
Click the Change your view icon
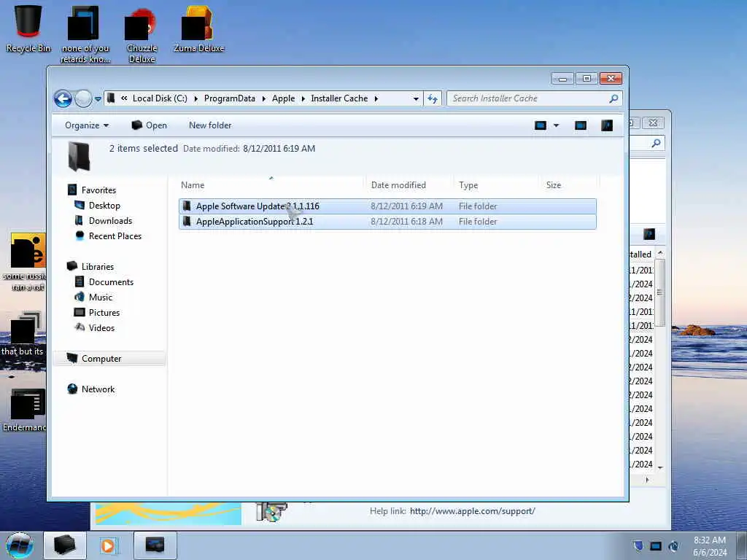[541, 125]
